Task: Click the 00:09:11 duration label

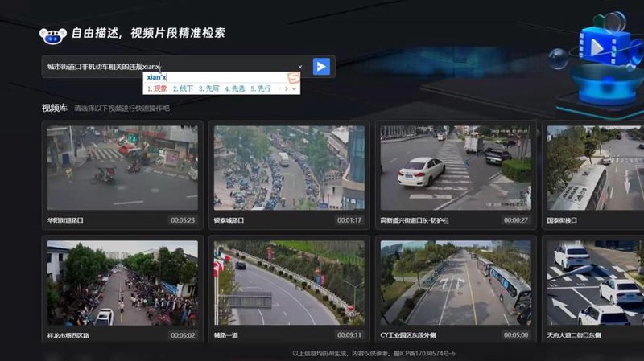Action: click(349, 335)
